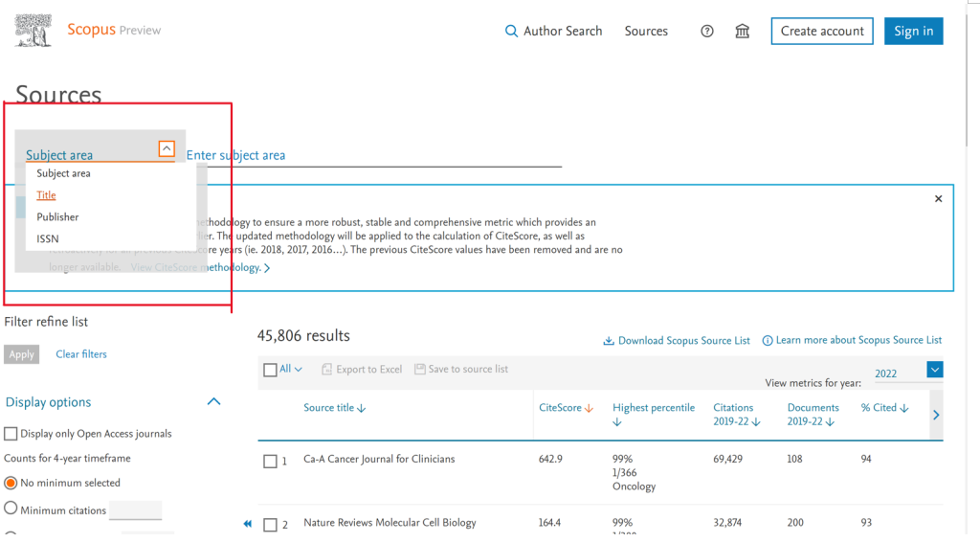Open Author Search in top navigation
Image resolution: width=980 pixels, height=543 pixels.
pyautogui.click(x=563, y=32)
